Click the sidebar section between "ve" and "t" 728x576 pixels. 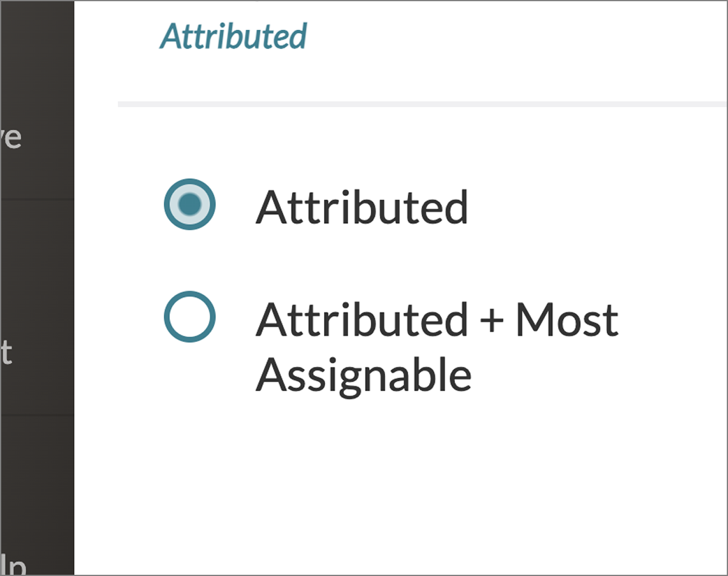pyautogui.click(x=36, y=255)
